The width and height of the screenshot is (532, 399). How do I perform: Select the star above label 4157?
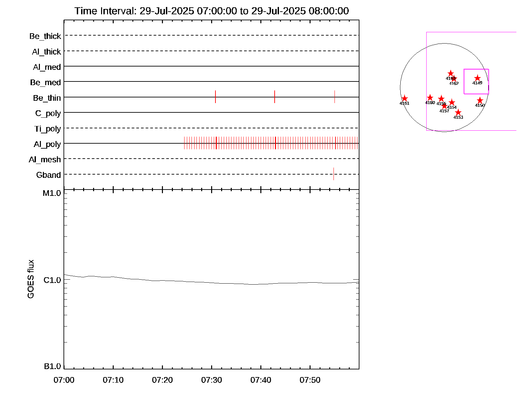click(445, 106)
